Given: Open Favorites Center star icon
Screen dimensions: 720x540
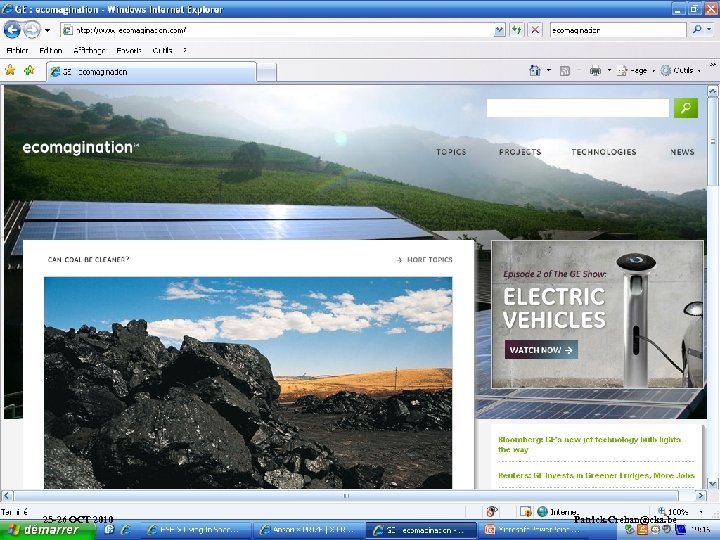Looking at the screenshot, I should point(10,70).
